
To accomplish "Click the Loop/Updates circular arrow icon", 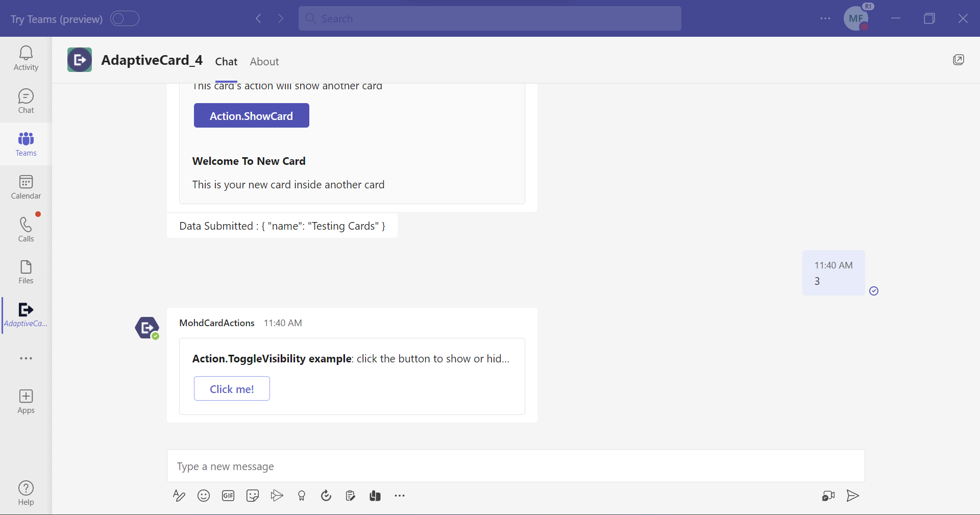I will 326,496.
